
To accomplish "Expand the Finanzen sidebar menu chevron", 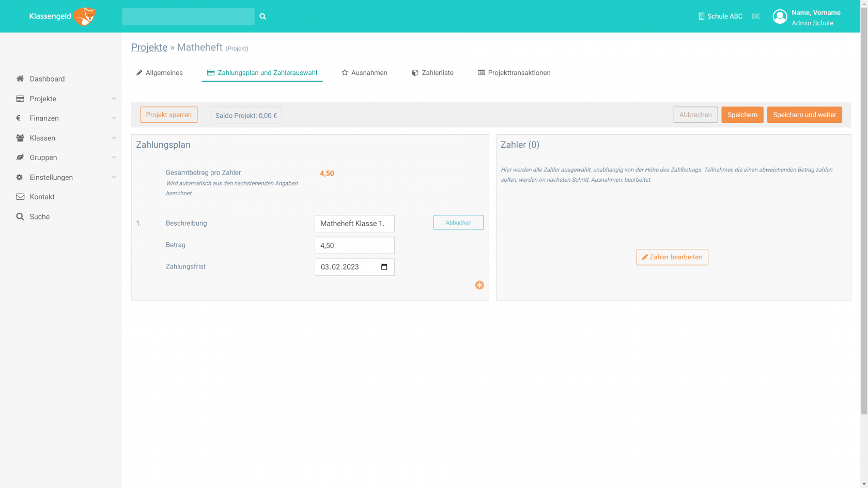I will (x=114, y=118).
